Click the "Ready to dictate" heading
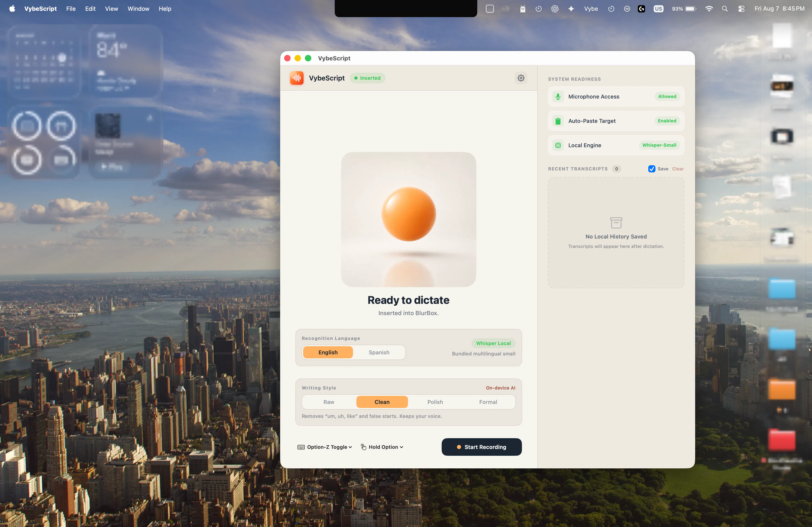 408,300
